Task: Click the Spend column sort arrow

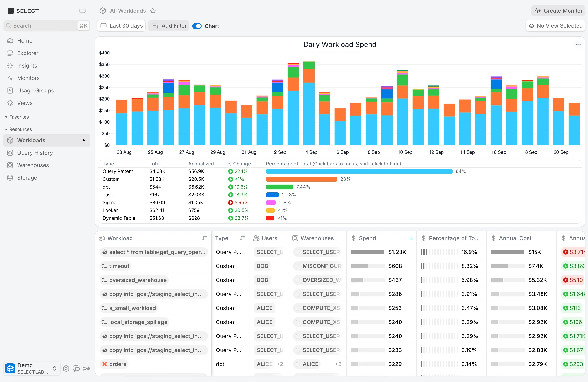Action: click(411, 238)
